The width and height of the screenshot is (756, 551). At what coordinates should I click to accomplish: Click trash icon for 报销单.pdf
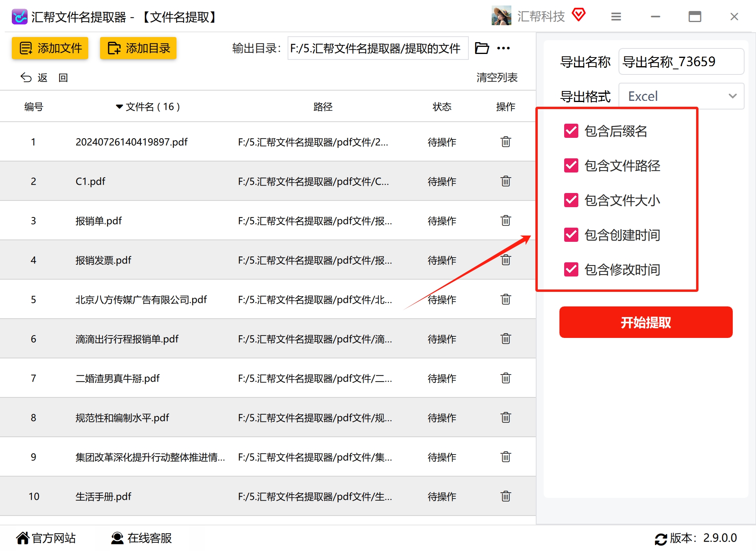[505, 221]
